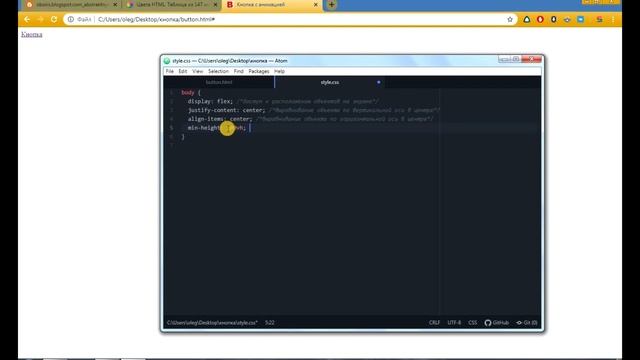Open the GitHub panel from status bar

497,322
